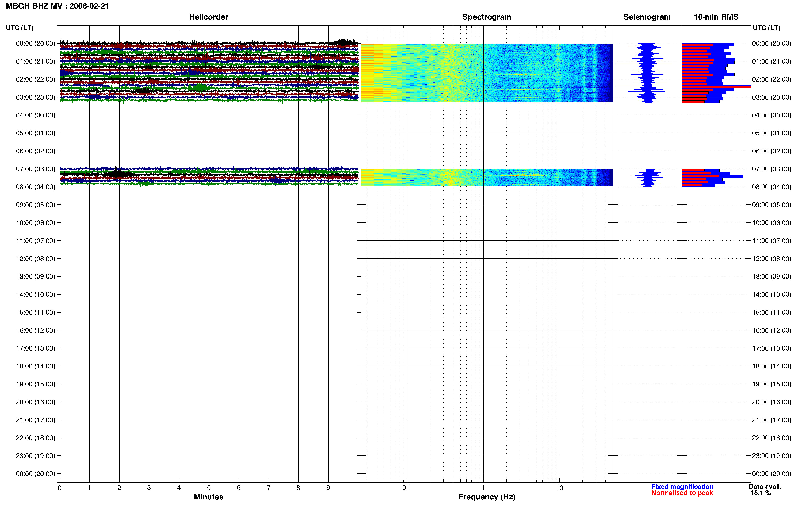
Task: Click frequency tick label '10'
Action: 559,488
